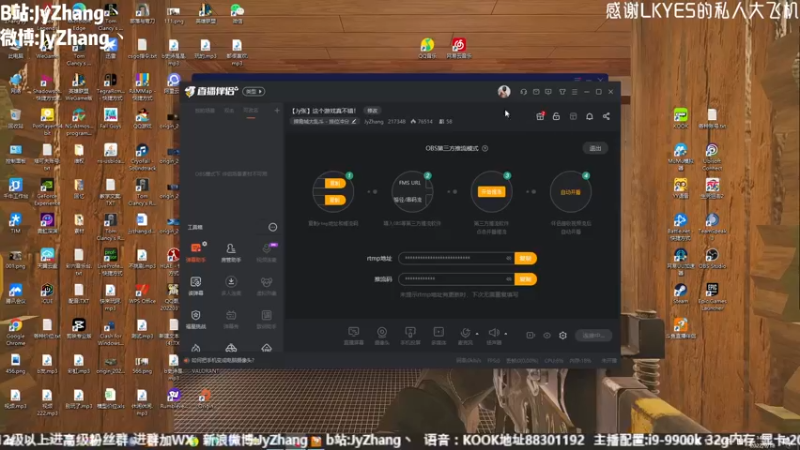Toggle preview with the bottom eye icon
This screenshot has width=800, height=450.
pyautogui.click(x=547, y=335)
